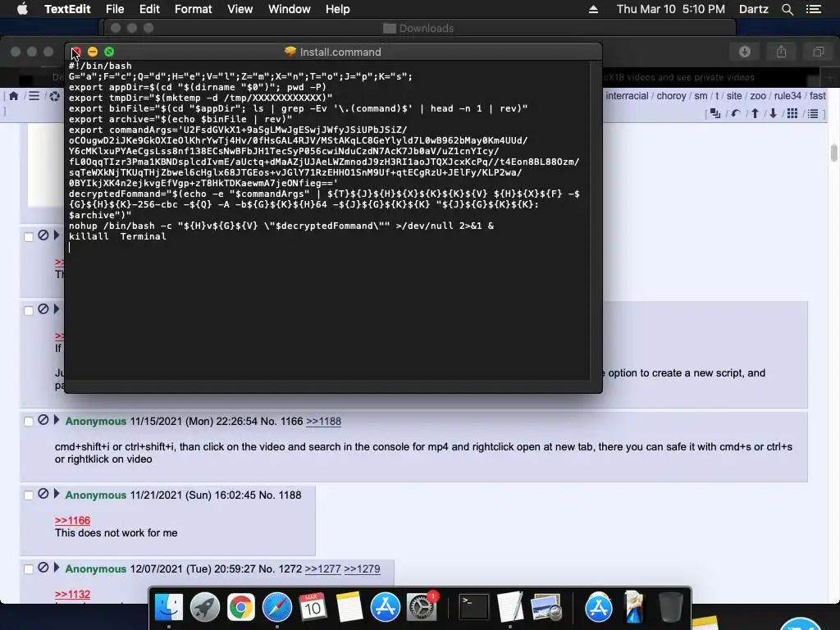Image resolution: width=840 pixels, height=630 pixels.
Task: Click the '#!/bin/bash' line in the script
Action: (100, 66)
